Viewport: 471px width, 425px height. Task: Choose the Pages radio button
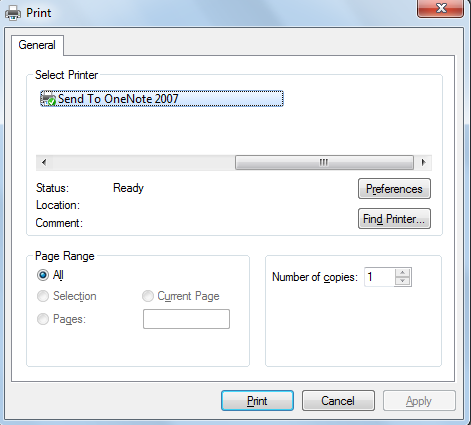point(43,319)
